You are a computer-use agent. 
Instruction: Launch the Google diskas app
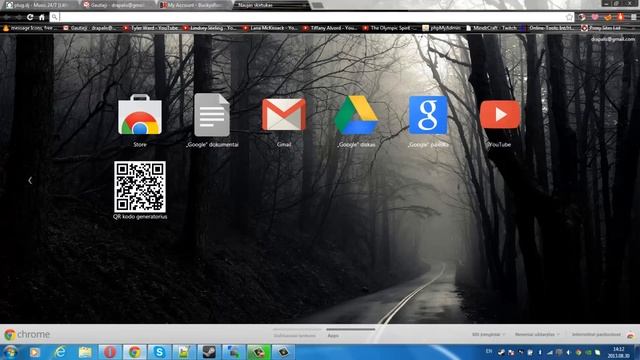(356, 115)
